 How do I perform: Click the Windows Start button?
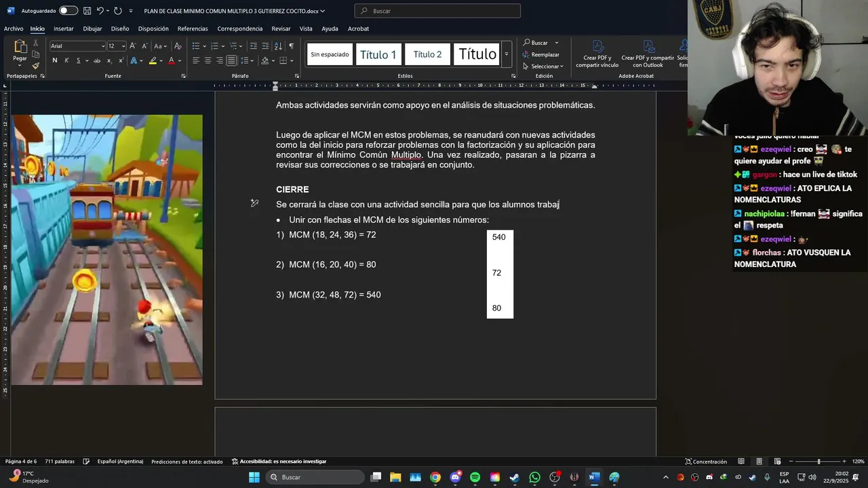254,477
